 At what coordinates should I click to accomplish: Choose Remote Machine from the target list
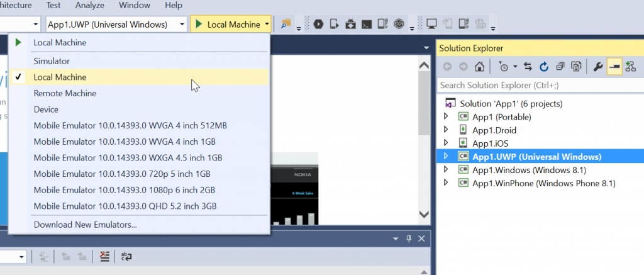coord(139,93)
